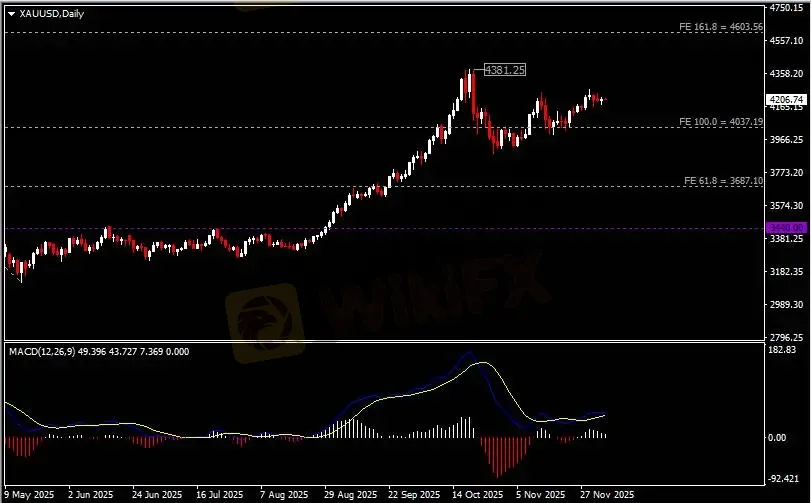Click the 4750.15 value on price axis
The width and height of the screenshot is (811, 503).
point(786,8)
